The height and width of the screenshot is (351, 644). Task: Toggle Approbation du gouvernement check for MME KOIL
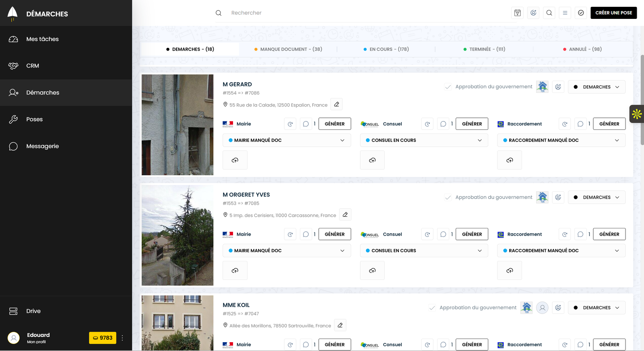(432, 308)
